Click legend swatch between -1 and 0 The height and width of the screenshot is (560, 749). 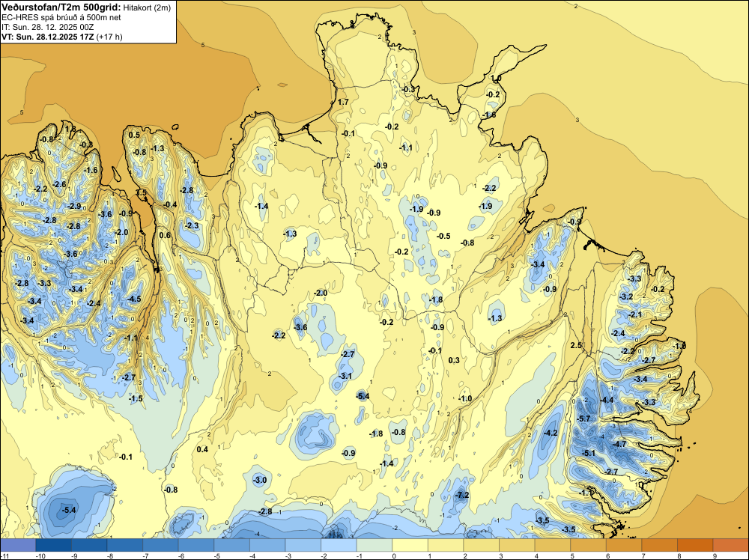tap(374, 545)
